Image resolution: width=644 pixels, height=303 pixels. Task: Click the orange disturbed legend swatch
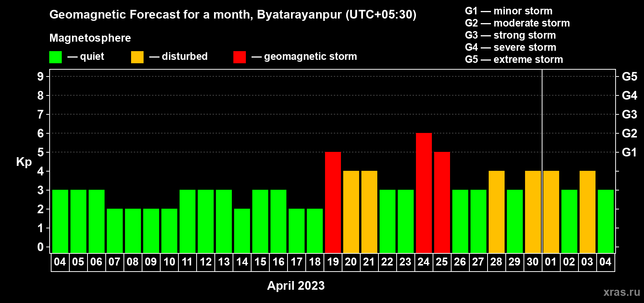point(137,57)
